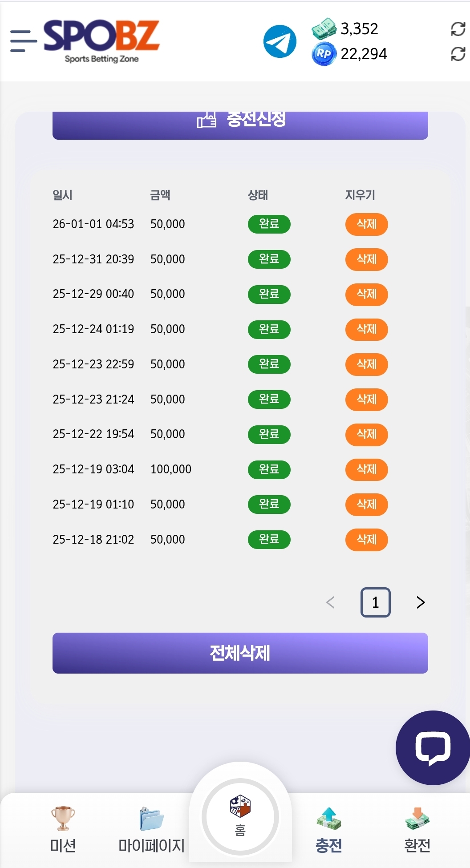
Task: Refresh the RP points balance 22,294
Action: tap(458, 54)
